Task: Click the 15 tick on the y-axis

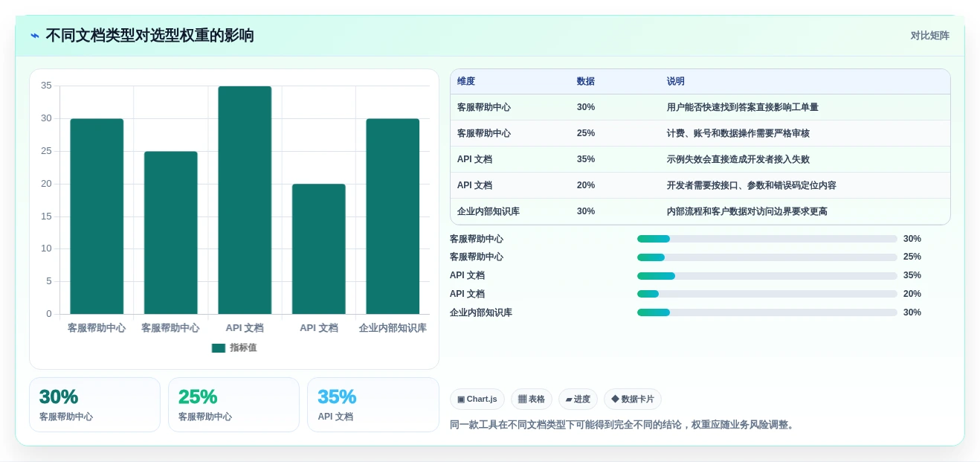Action: tap(46, 216)
